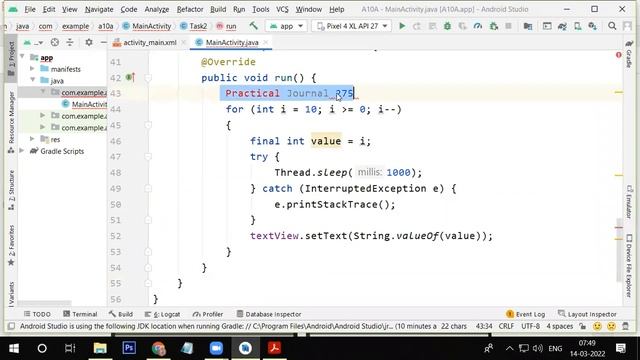The height and width of the screenshot is (360, 640).
Task: Fold the run() method on line 42
Action: pyautogui.click(x=148, y=78)
